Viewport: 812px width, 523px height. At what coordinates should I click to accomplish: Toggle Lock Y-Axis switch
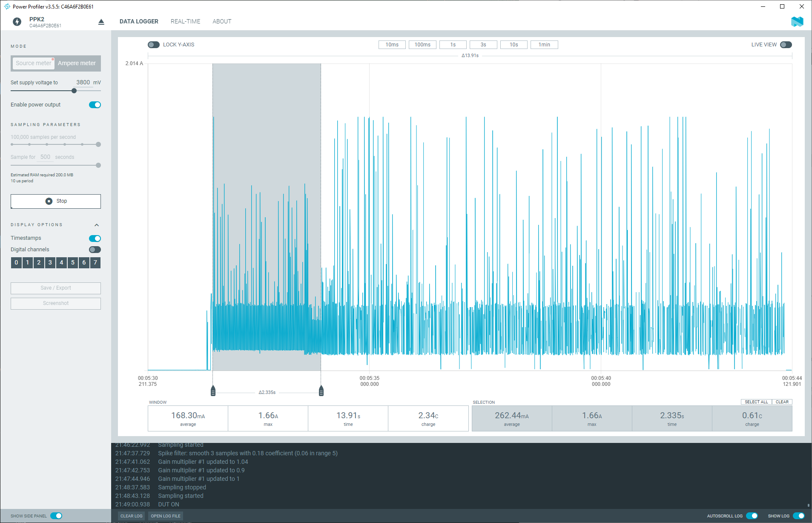(154, 45)
